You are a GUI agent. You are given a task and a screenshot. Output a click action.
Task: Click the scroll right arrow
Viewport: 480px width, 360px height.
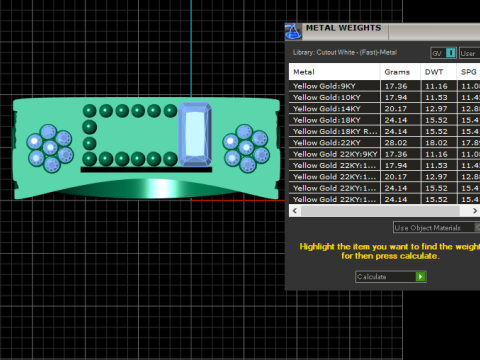475,211
